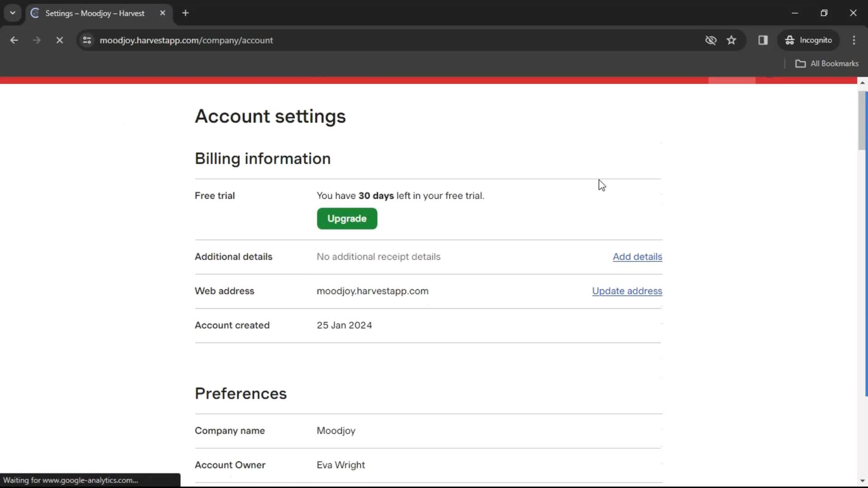Click the 'Free trial' row label
Screen dimensions: 868x488
pos(215,196)
